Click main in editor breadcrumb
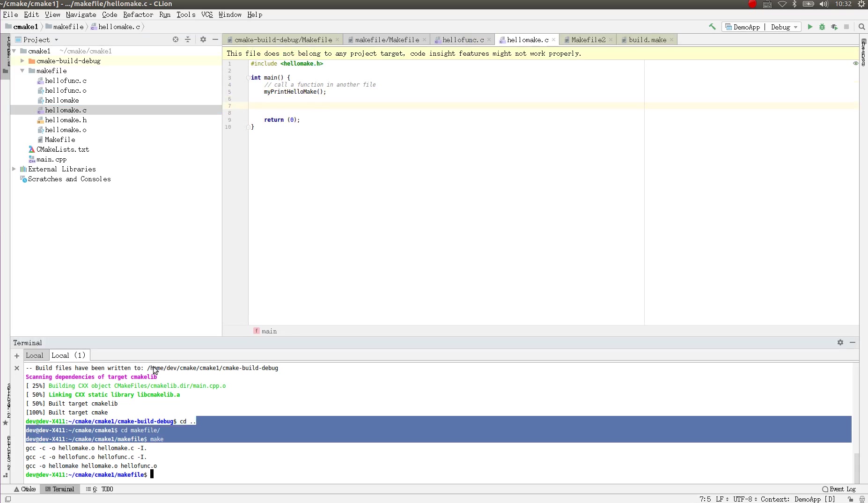 pyautogui.click(x=269, y=331)
